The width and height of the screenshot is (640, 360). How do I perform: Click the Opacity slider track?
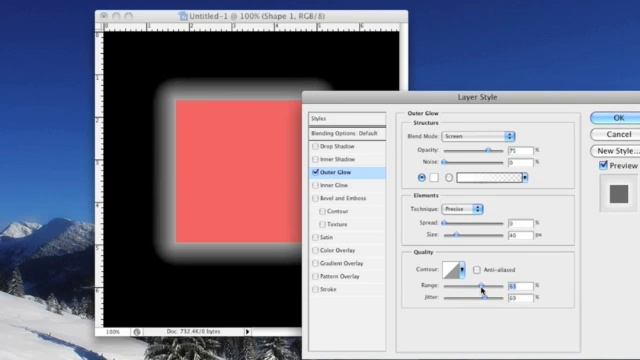tap(473, 151)
